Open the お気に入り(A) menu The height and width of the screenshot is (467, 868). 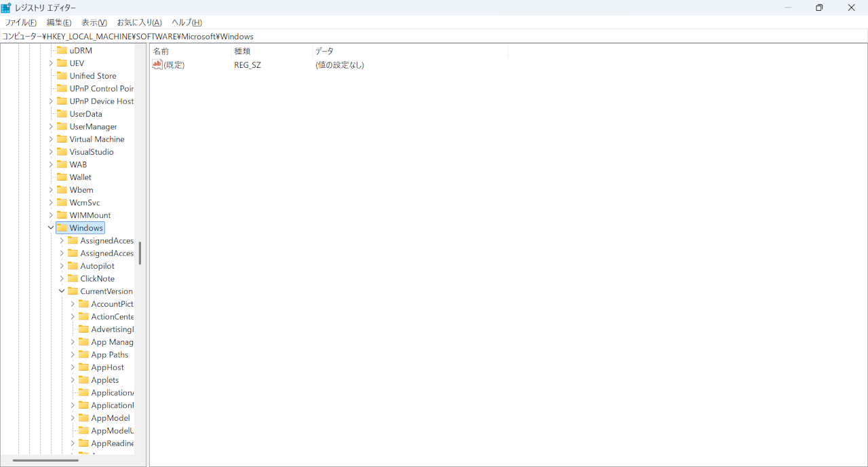click(x=139, y=22)
